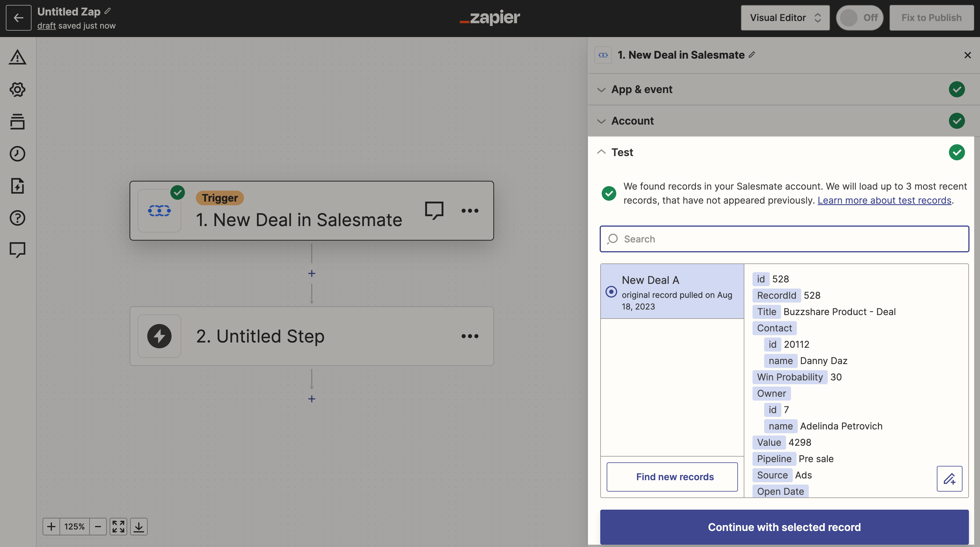Click lightning bolt icon of Untitled Step
Image resolution: width=980 pixels, height=547 pixels.
159,336
